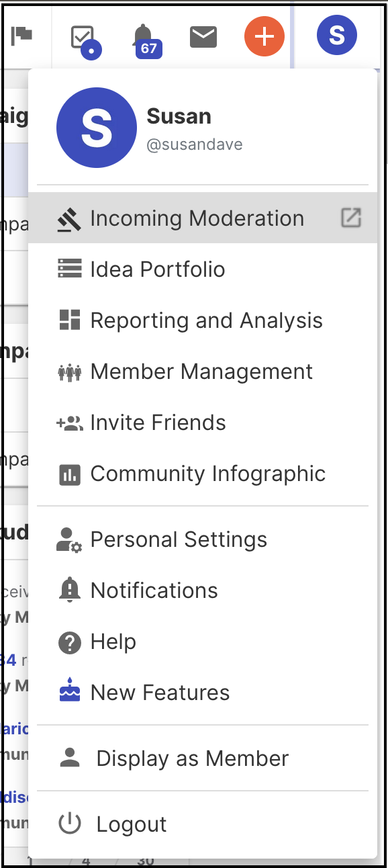
Task: Open Incoming Moderation in new window icon
Action: (x=351, y=218)
